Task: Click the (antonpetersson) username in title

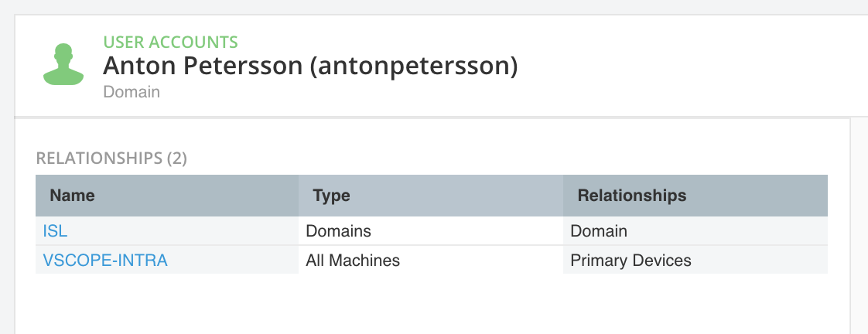Action: 414,66
